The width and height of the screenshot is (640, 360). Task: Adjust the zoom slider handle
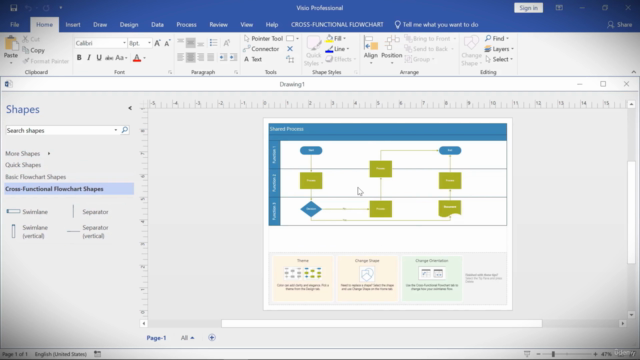click(553, 354)
